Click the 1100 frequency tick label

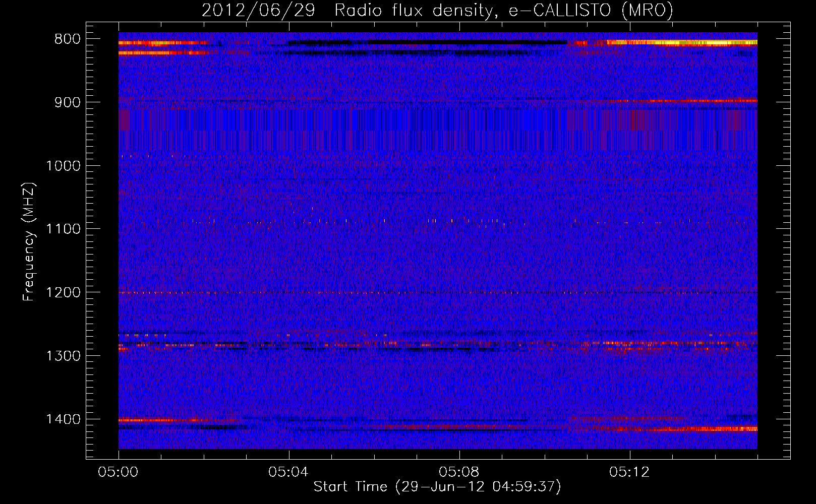[x=63, y=229]
